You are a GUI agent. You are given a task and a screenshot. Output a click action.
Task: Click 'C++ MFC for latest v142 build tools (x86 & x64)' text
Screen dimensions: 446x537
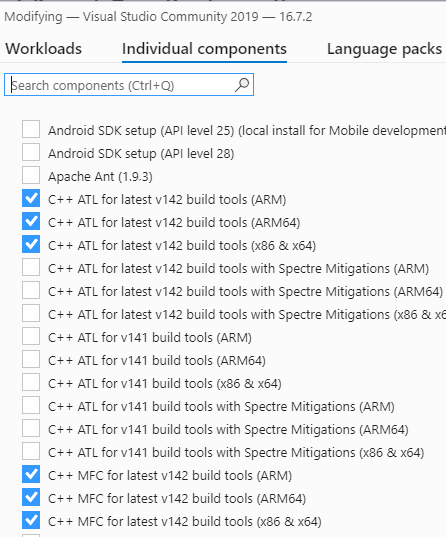point(185,522)
